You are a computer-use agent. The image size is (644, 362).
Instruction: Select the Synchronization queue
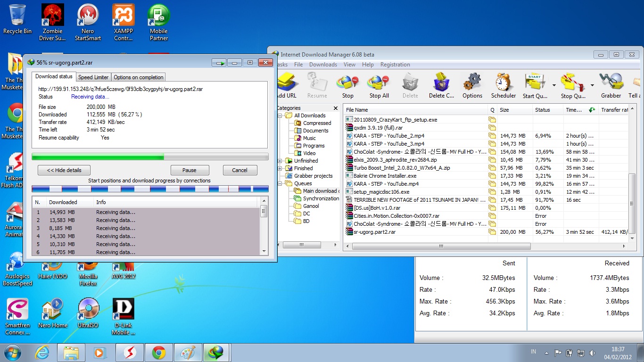(316, 198)
